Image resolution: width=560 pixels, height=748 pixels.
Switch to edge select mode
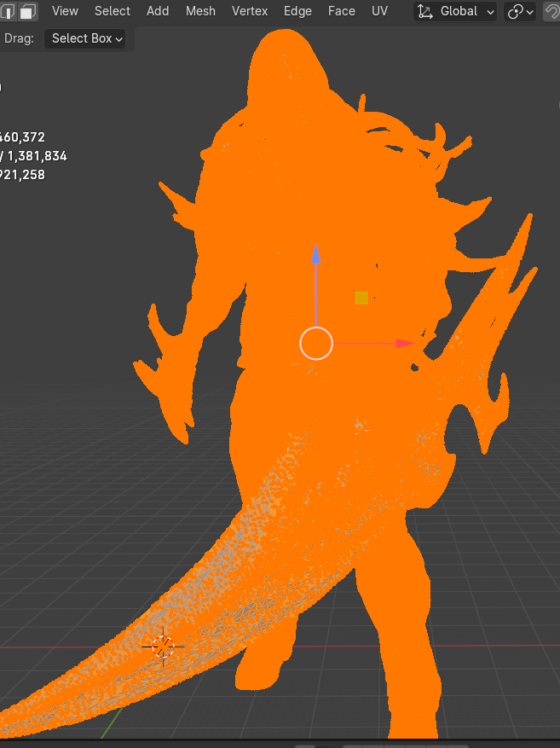(x=9, y=11)
